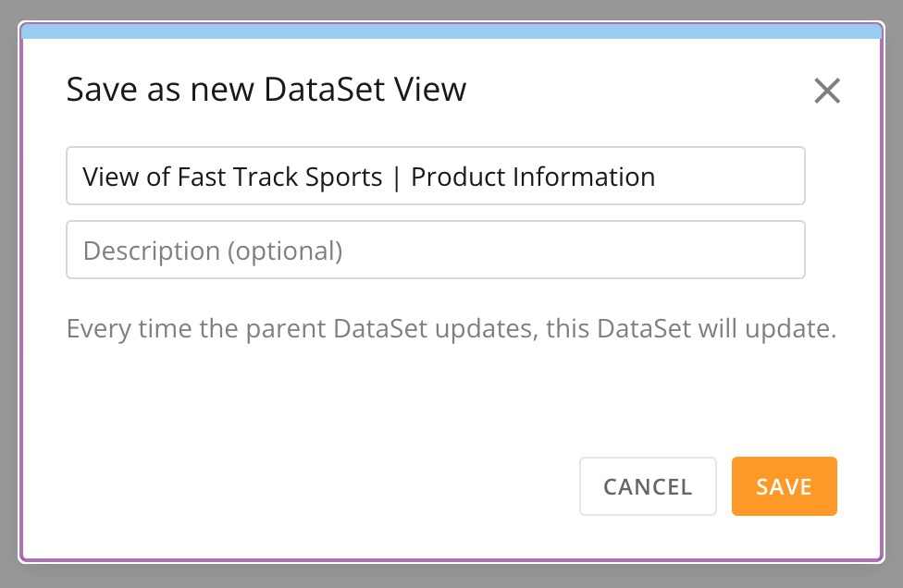Click the empty area below the description field
Viewport: 903px width, 588px height.
pyautogui.click(x=435, y=398)
